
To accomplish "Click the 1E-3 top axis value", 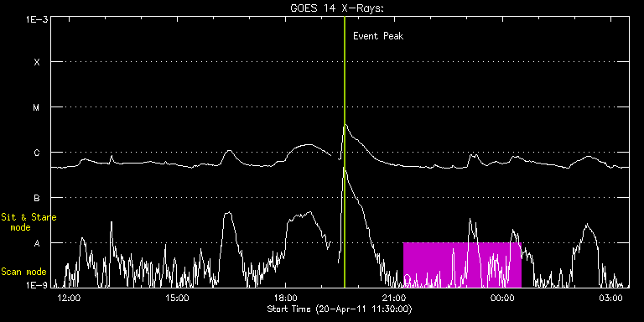I will (37, 19).
